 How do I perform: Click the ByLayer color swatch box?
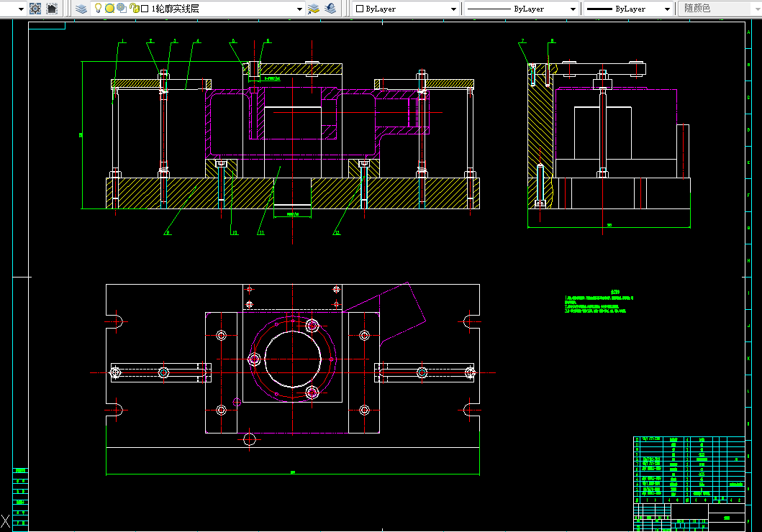[x=360, y=9]
